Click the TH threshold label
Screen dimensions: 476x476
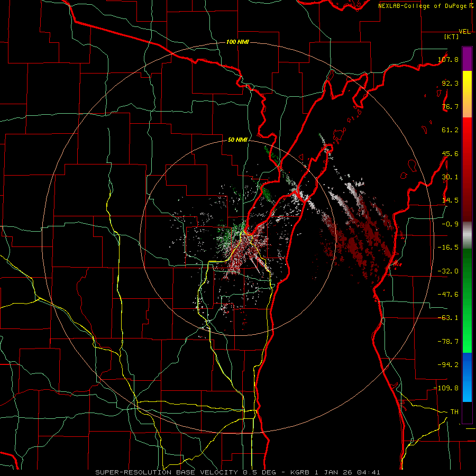coord(454,412)
